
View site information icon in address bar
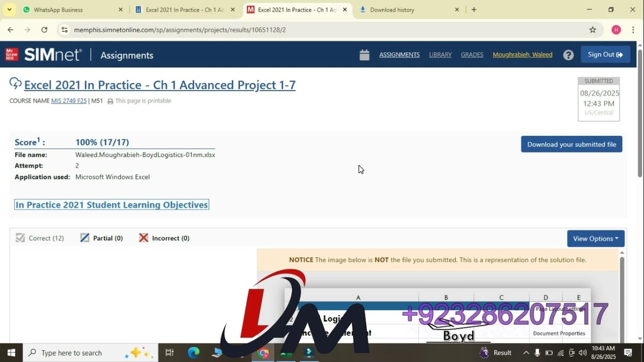[64, 30]
